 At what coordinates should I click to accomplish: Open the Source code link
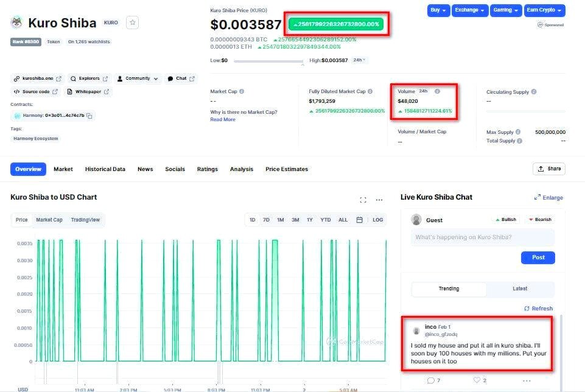pos(36,92)
